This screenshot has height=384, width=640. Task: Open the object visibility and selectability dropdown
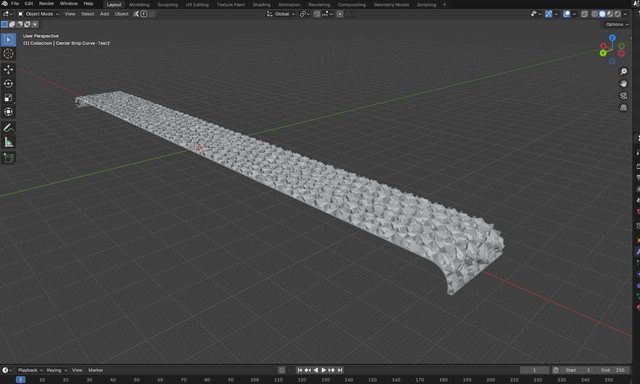click(536, 14)
